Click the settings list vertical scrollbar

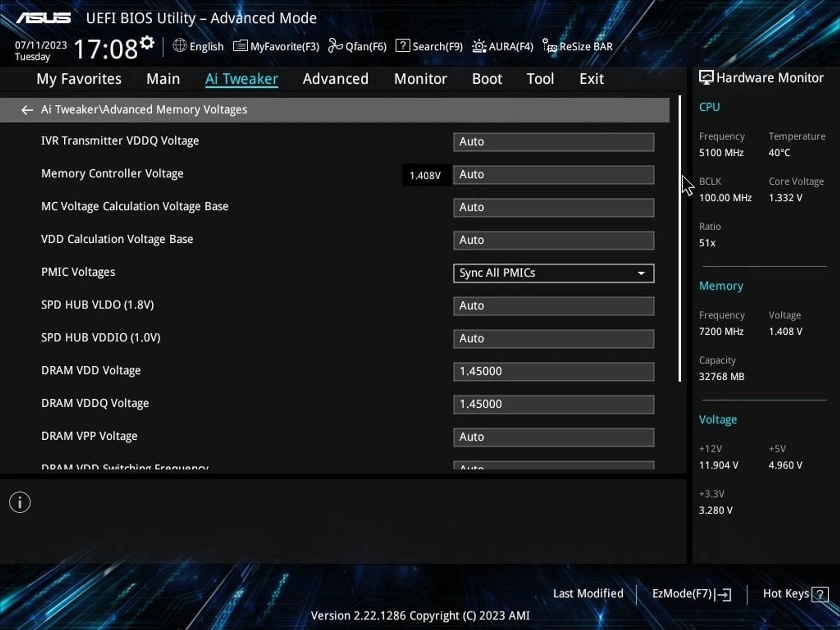680,238
